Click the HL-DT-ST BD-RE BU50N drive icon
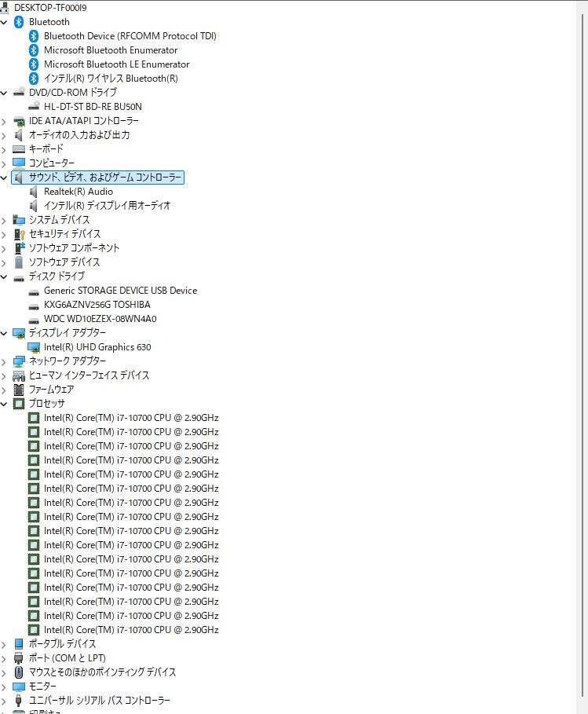The image size is (588, 714). tap(34, 107)
